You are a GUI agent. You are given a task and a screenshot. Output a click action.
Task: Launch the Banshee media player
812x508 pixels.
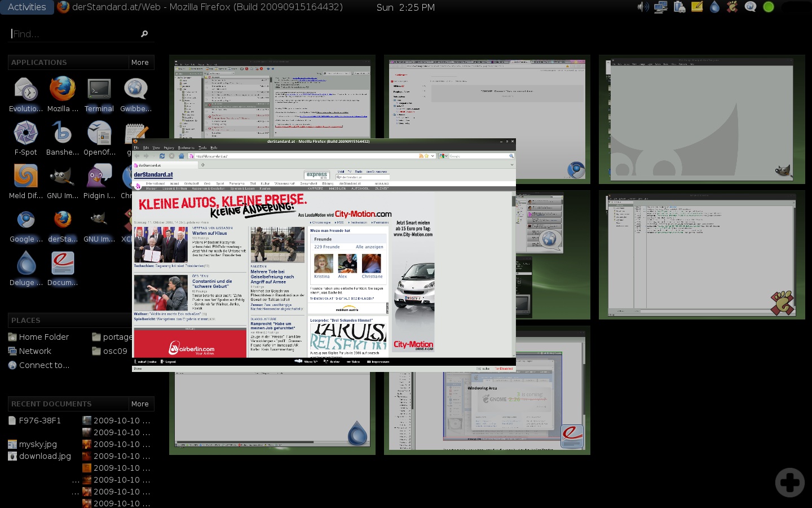62,138
